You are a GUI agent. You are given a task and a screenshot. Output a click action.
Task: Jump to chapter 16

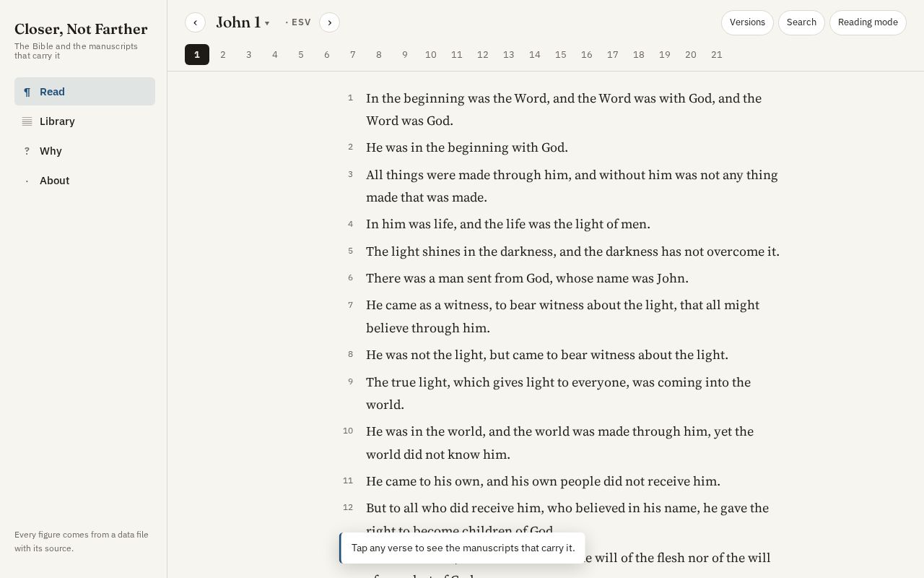click(587, 55)
